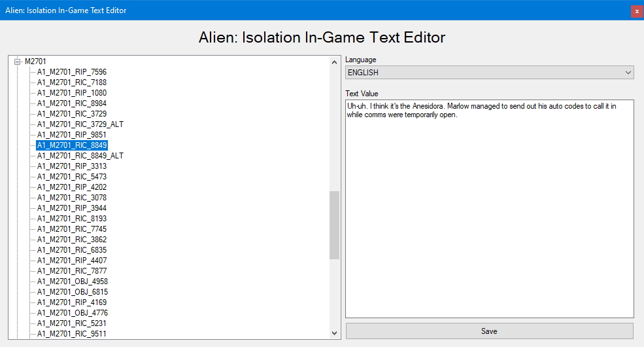This screenshot has height=347, width=644.
Task: Select A1_M2701_RIC_8193 entry
Action: click(x=72, y=219)
